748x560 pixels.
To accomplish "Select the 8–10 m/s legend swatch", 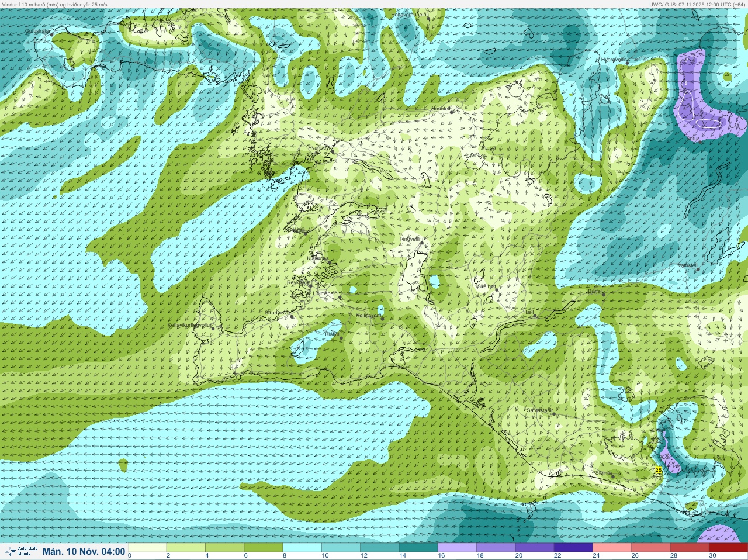I will click(302, 548).
